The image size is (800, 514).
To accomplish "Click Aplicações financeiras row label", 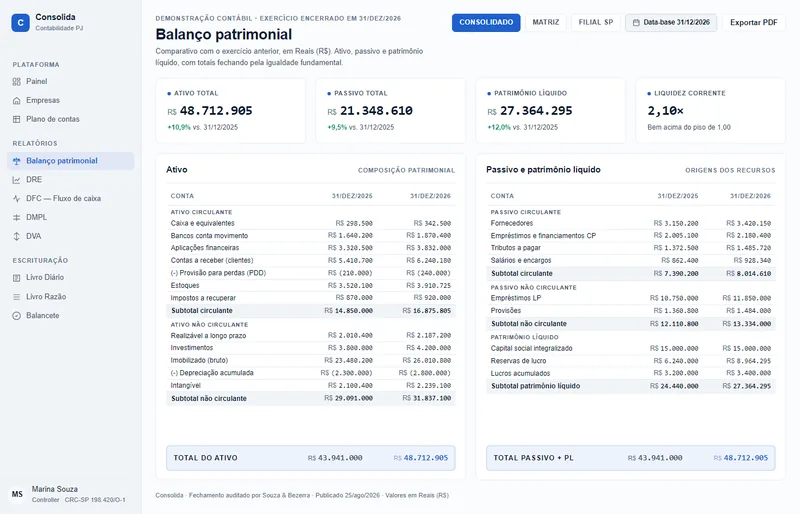I will pos(205,248).
